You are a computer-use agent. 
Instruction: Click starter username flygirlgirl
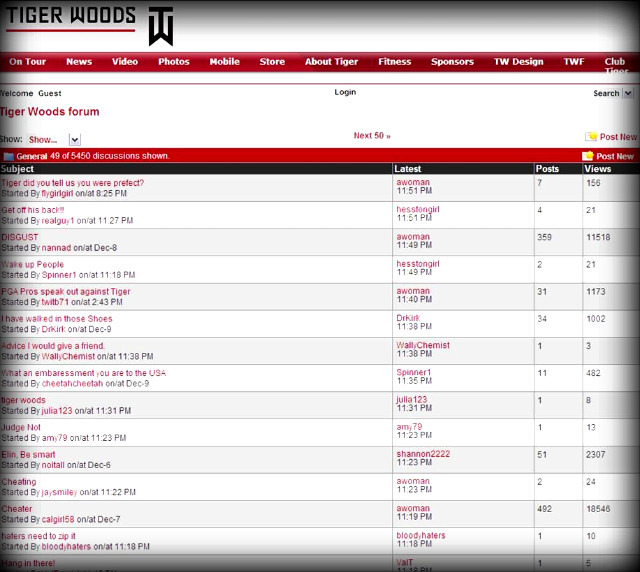tap(58, 194)
